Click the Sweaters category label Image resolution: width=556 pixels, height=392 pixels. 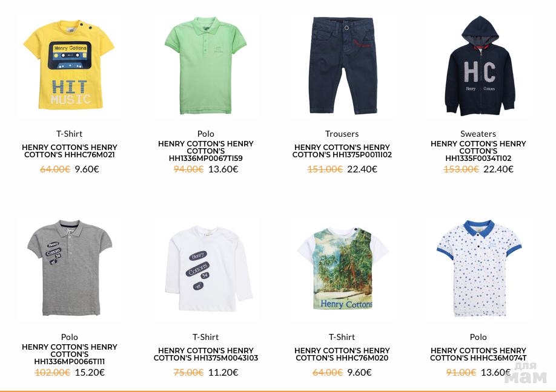click(478, 134)
